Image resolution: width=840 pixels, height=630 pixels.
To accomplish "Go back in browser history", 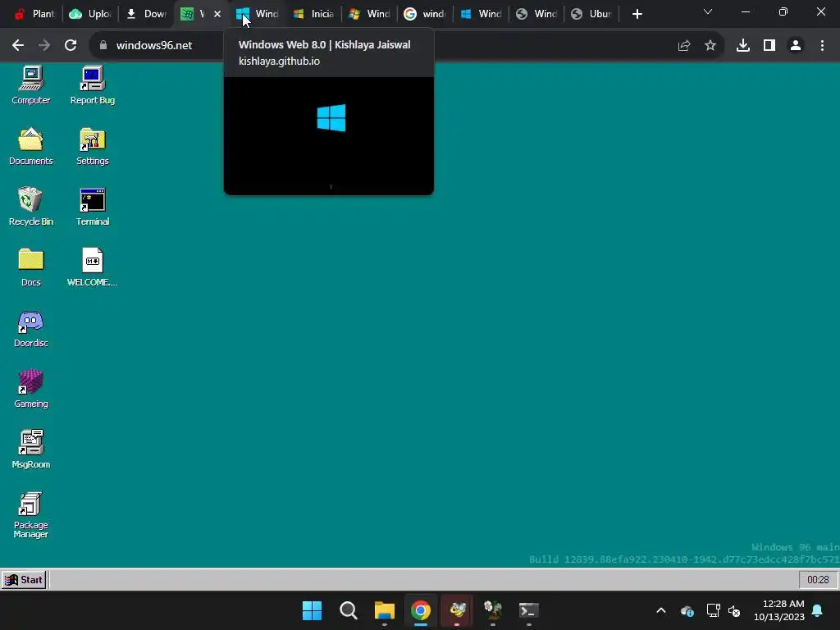I will [18, 45].
